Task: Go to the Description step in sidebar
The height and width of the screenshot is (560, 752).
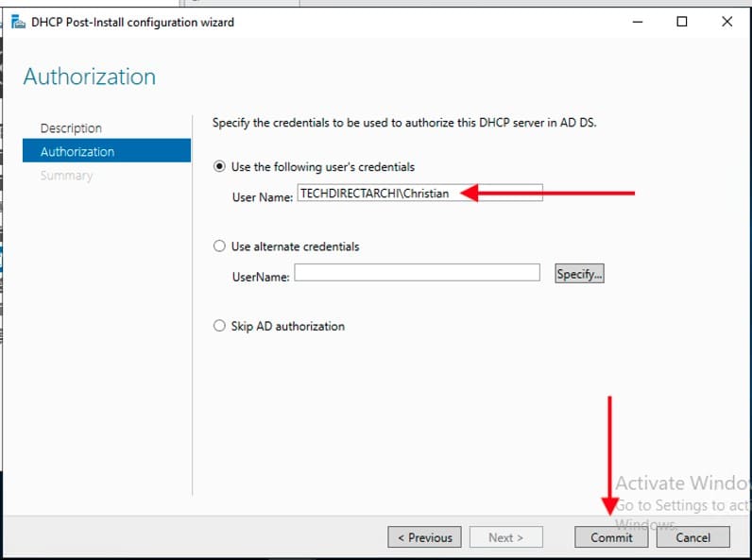Action: pyautogui.click(x=71, y=128)
